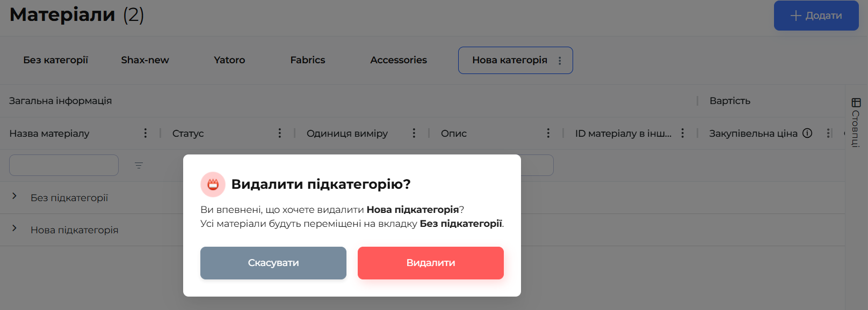The width and height of the screenshot is (868, 310).
Task: Click the Закупівельна ціна info icon
Action: tap(807, 133)
